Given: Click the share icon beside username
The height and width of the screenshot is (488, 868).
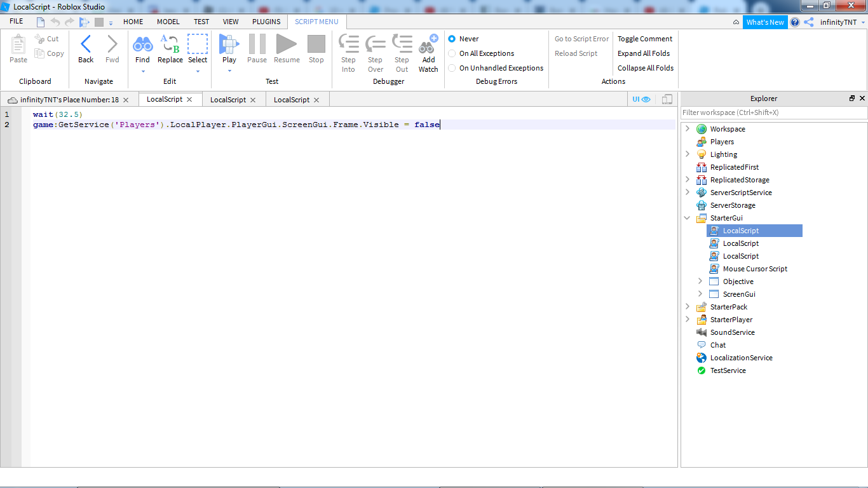Looking at the screenshot, I should click(809, 22).
